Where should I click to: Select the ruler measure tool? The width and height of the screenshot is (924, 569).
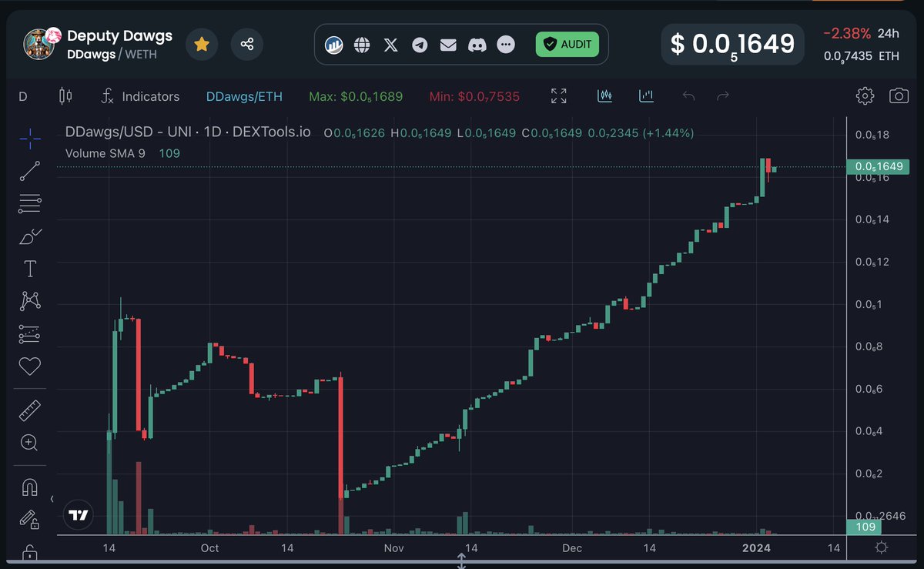[x=30, y=410]
